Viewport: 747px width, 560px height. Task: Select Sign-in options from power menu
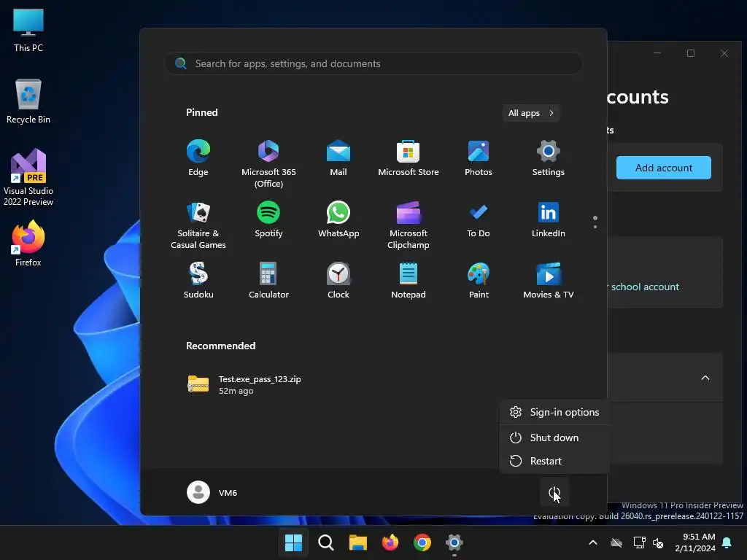554,412
